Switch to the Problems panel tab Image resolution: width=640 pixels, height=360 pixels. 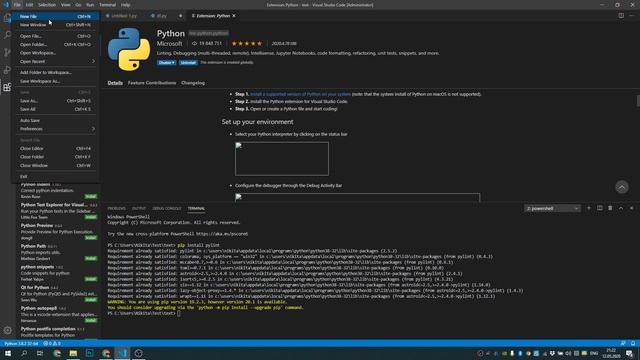click(x=116, y=208)
